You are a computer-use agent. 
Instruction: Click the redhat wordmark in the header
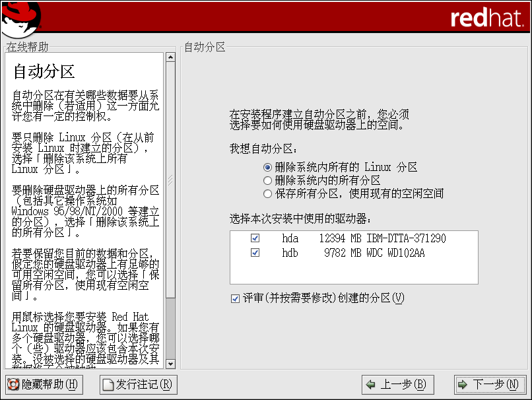[x=487, y=18]
